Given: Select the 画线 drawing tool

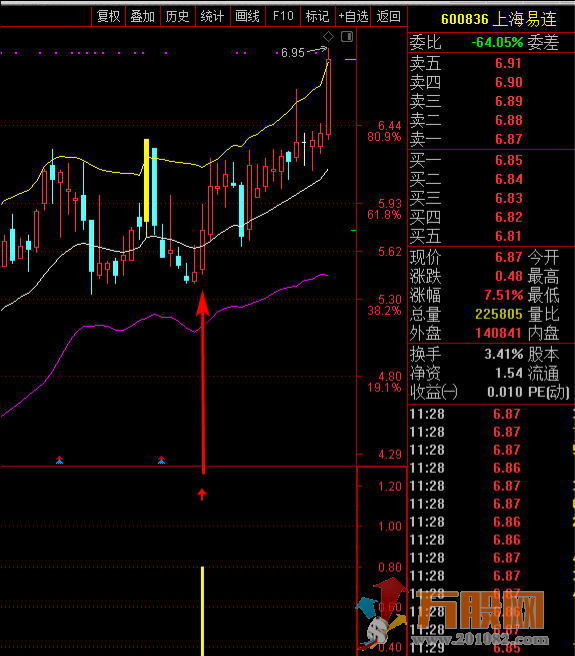Looking at the screenshot, I should pyautogui.click(x=247, y=16).
